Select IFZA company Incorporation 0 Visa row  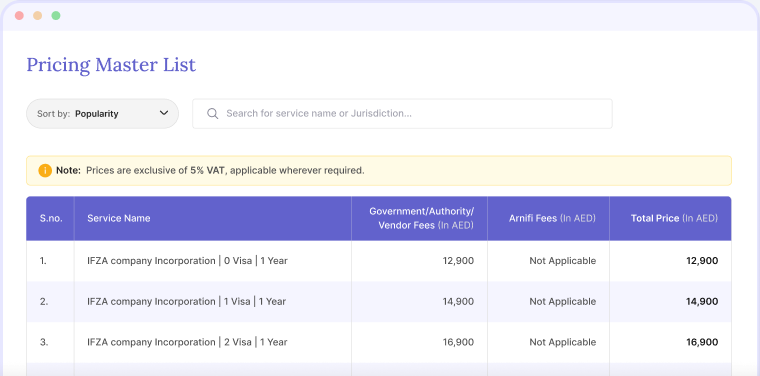(x=379, y=261)
